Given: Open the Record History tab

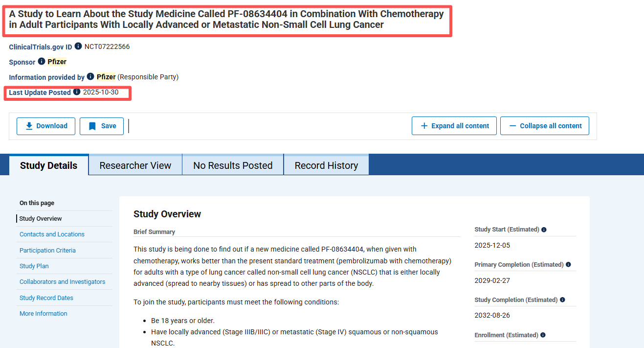Looking at the screenshot, I should 326,165.
